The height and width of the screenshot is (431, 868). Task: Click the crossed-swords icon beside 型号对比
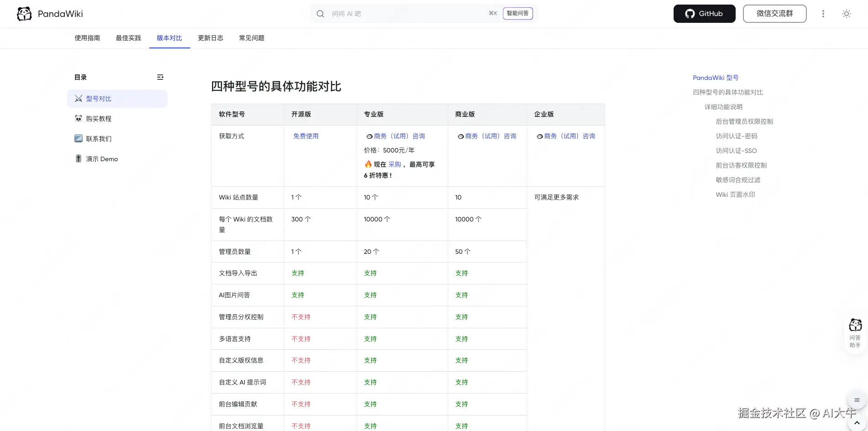click(x=78, y=99)
